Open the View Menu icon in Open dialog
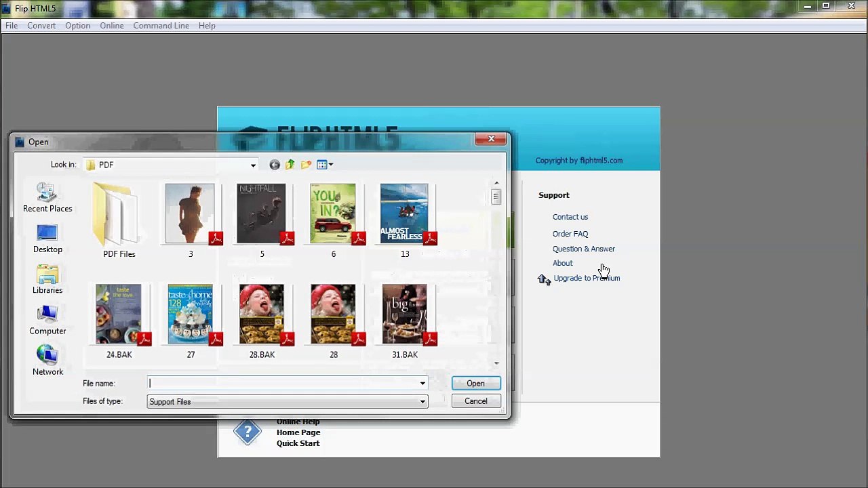The width and height of the screenshot is (868, 488). 325,165
